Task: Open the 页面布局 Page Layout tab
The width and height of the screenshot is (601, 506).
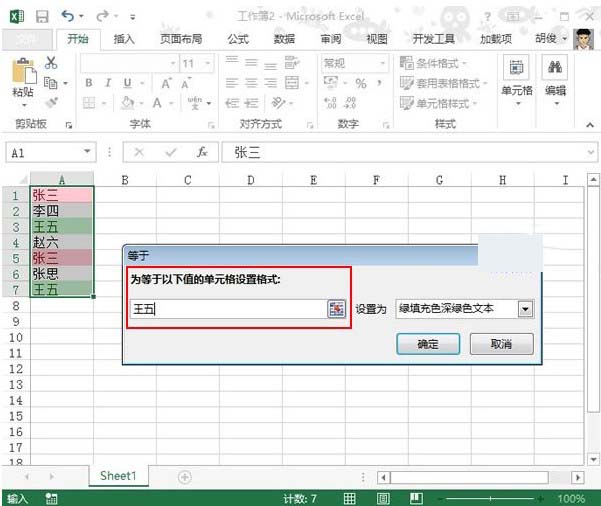Action: coord(181,39)
